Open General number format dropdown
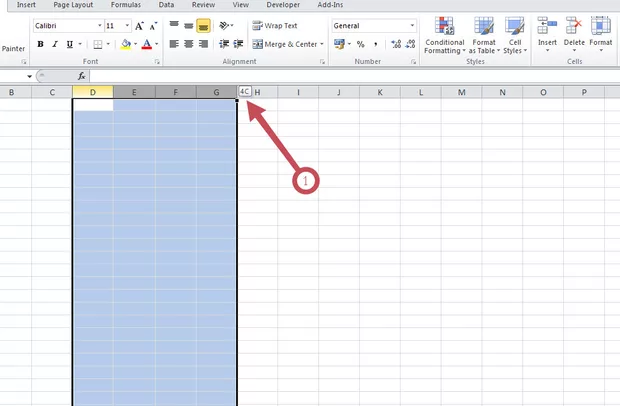 (412, 26)
